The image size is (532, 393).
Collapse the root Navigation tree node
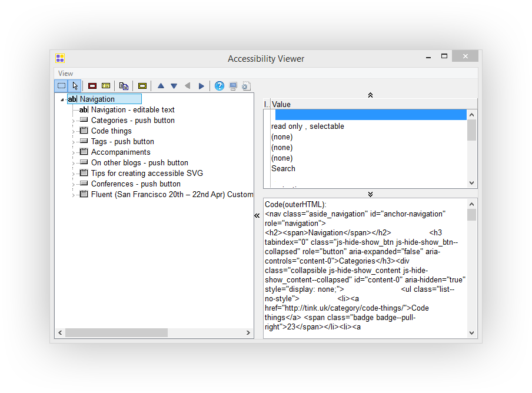click(x=62, y=99)
